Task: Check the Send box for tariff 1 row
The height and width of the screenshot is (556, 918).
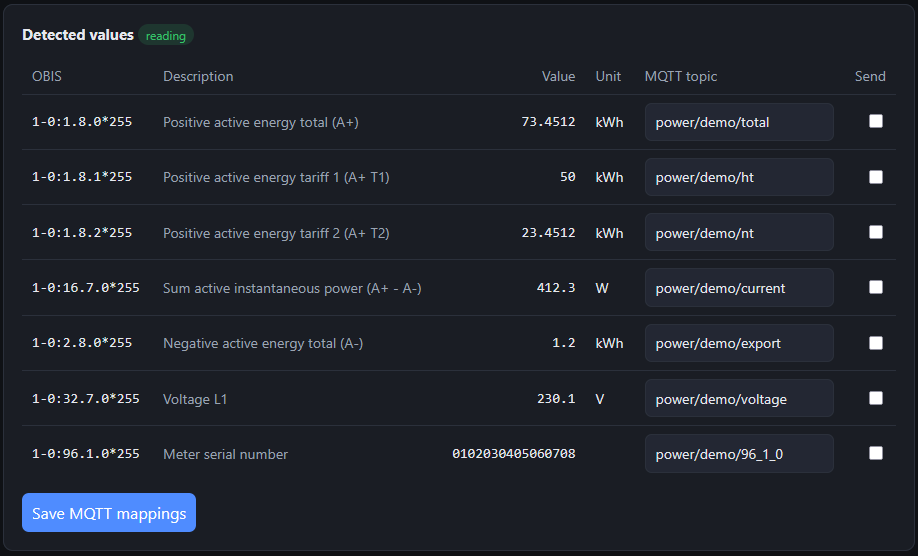Action: tap(876, 177)
